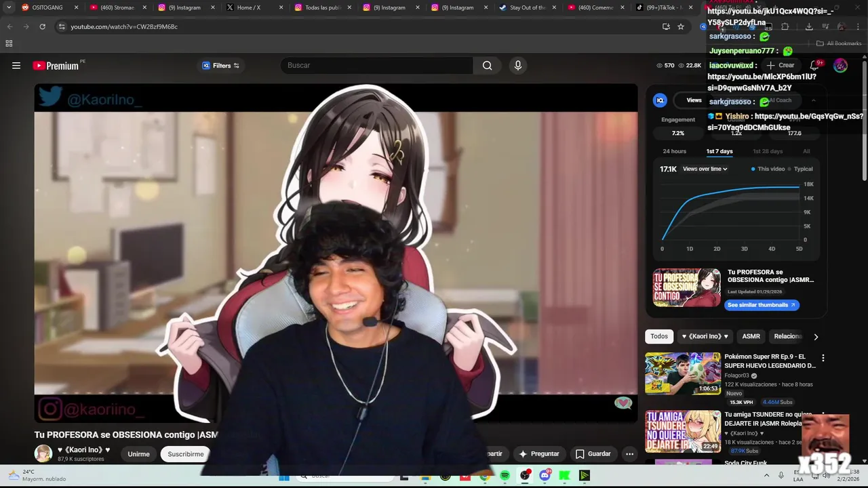Image resolution: width=868 pixels, height=488 pixels.
Task: Show hidden system tray icons chevron
Action: point(767,476)
